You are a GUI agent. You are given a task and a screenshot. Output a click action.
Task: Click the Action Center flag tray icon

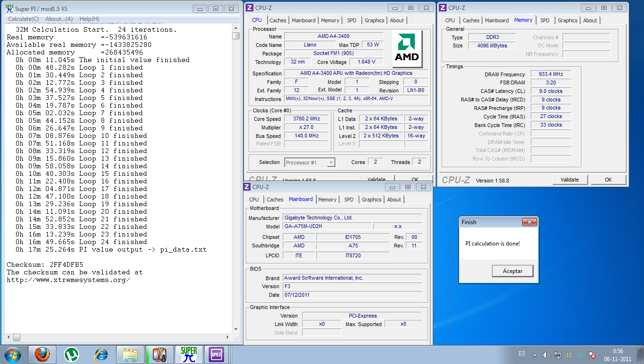tap(592, 355)
